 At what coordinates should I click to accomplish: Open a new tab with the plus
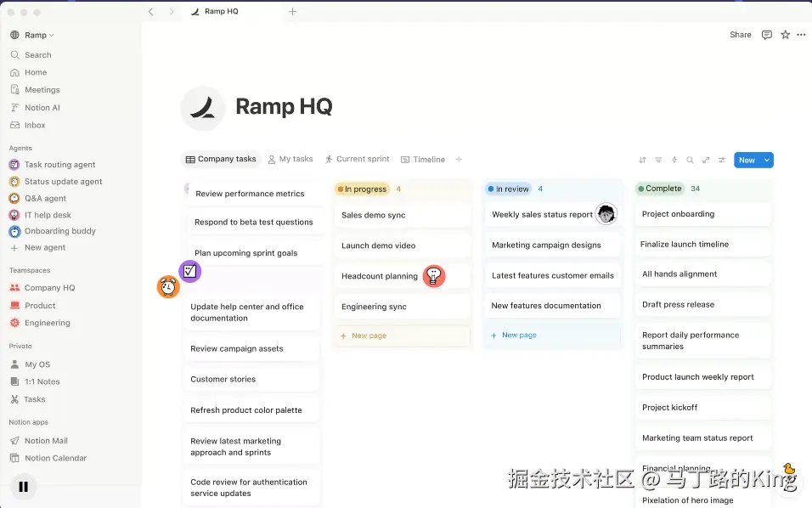click(292, 11)
